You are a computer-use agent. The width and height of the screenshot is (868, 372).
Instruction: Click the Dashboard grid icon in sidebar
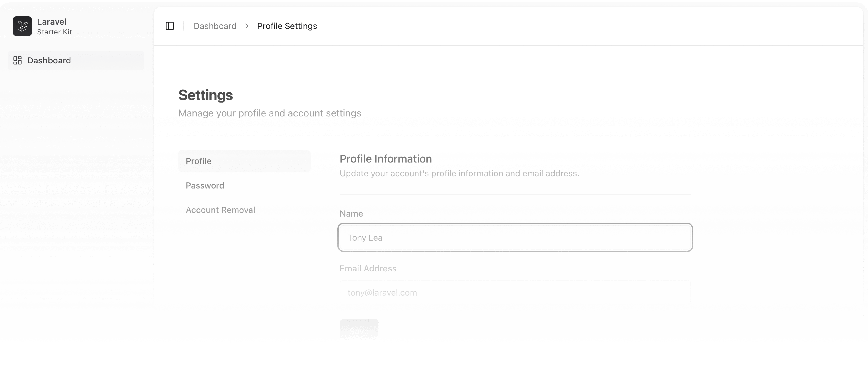(x=18, y=60)
